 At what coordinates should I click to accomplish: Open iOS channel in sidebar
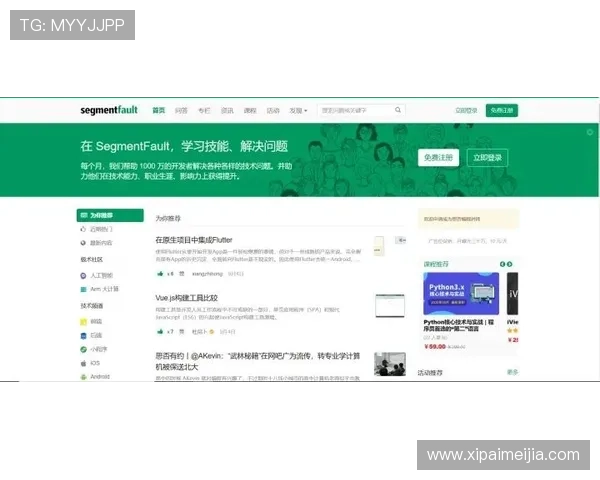(x=90, y=363)
